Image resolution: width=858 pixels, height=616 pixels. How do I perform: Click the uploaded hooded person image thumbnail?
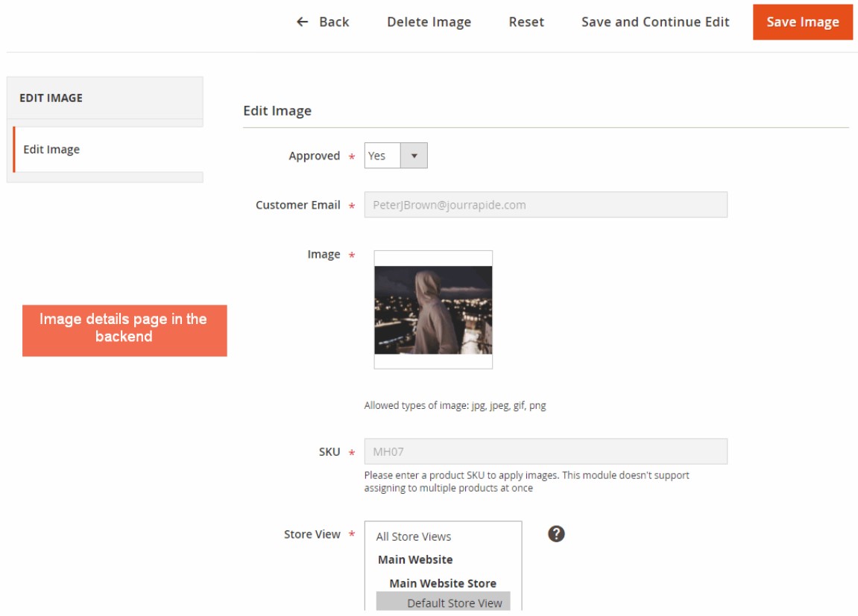coord(433,310)
